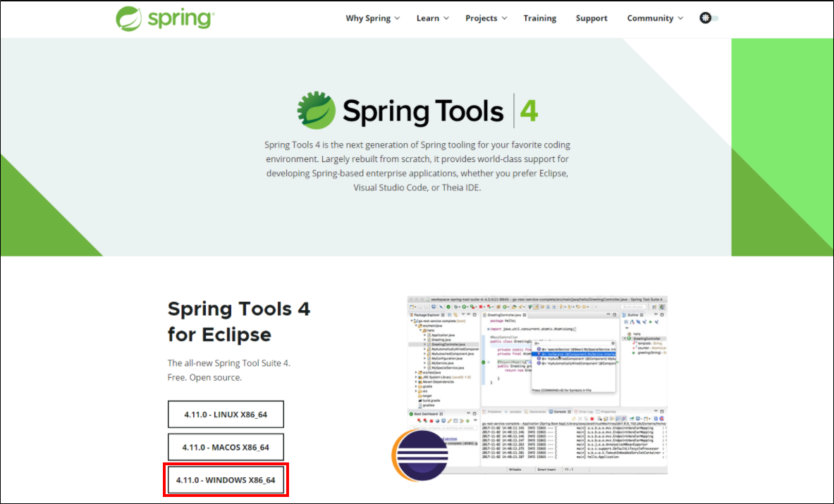The width and height of the screenshot is (834, 504).
Task: Download 4.11.0 - MACOS X86_64
Action: point(226,447)
